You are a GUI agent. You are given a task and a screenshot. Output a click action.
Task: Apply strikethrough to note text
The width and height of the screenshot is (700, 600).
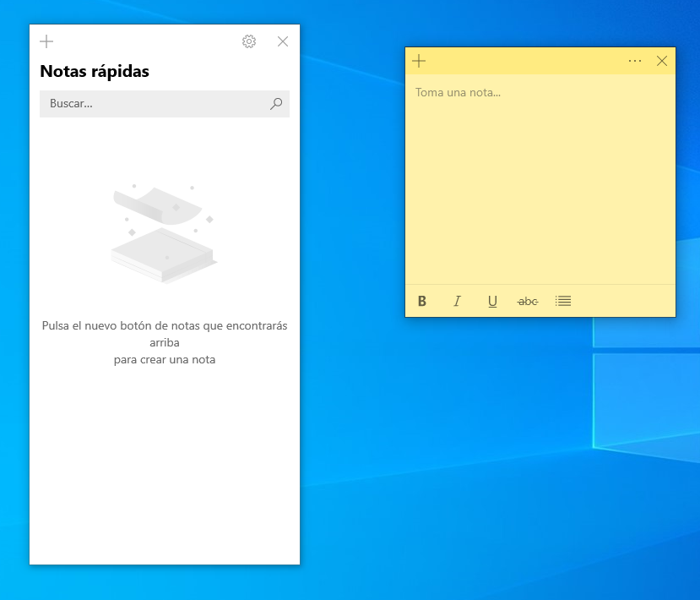(x=527, y=301)
